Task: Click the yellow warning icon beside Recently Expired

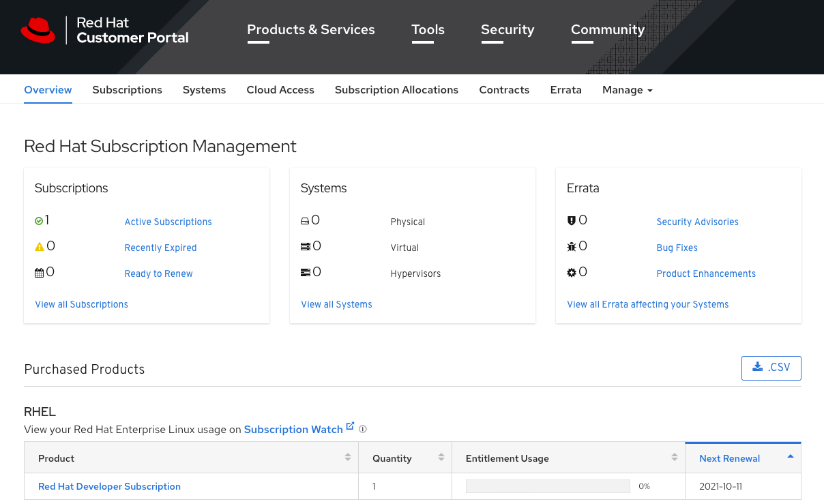Action: coord(39,246)
